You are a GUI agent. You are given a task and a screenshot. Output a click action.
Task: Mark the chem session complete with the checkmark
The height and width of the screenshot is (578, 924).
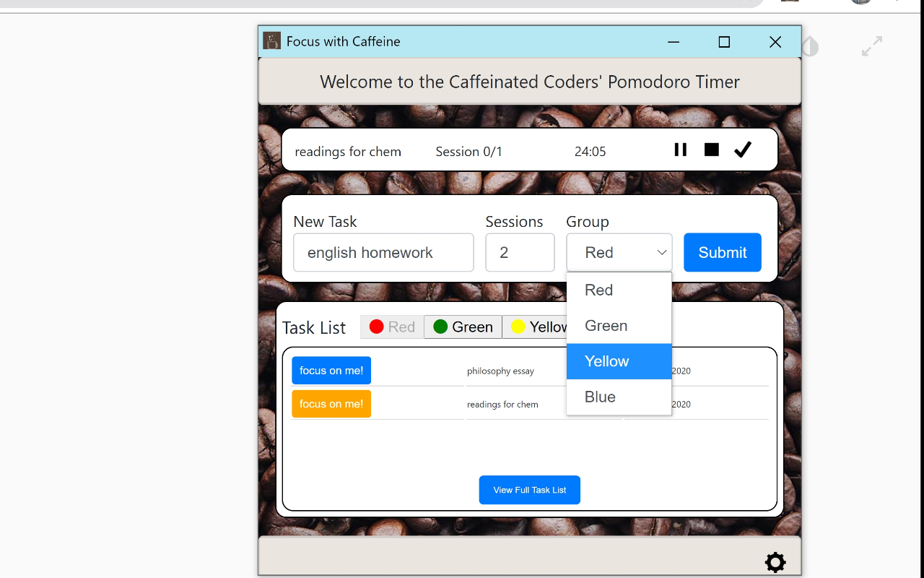tap(742, 150)
